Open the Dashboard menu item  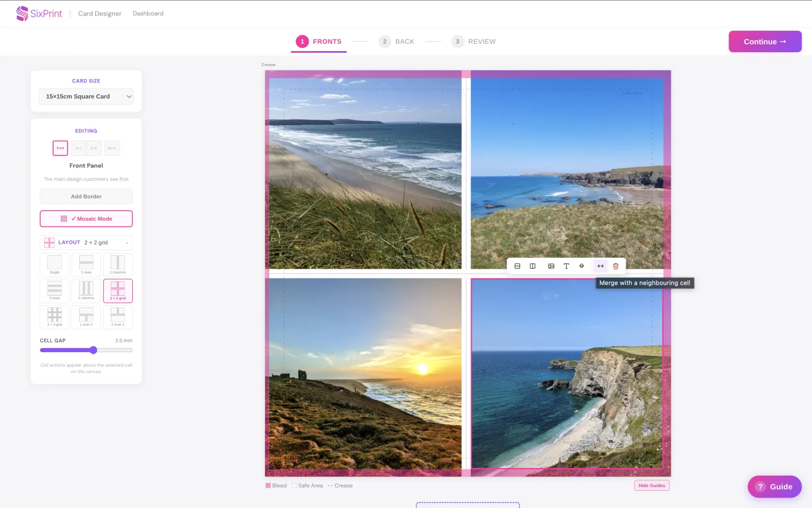[x=148, y=14]
